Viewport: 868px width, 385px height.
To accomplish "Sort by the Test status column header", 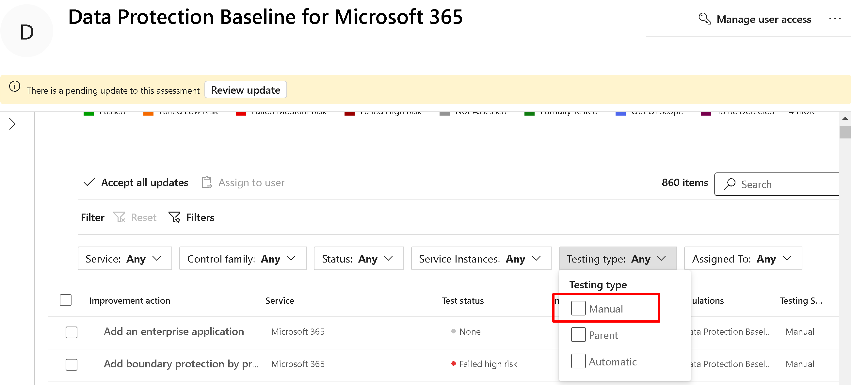I will pos(462,300).
